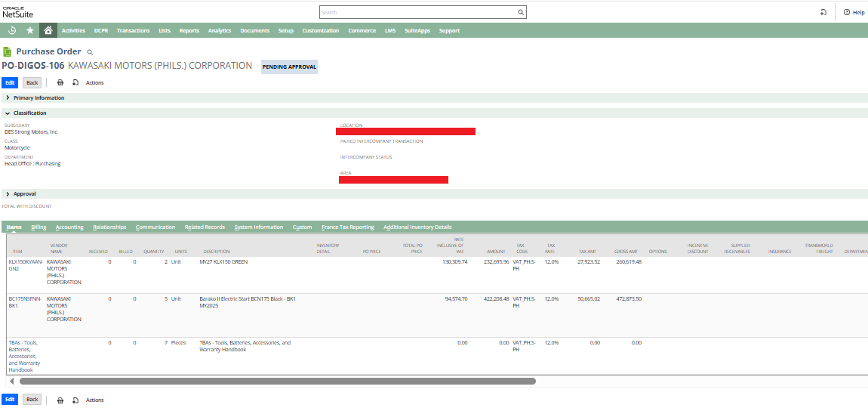Open the Activities menu
868x408 pixels.
tap(74, 30)
